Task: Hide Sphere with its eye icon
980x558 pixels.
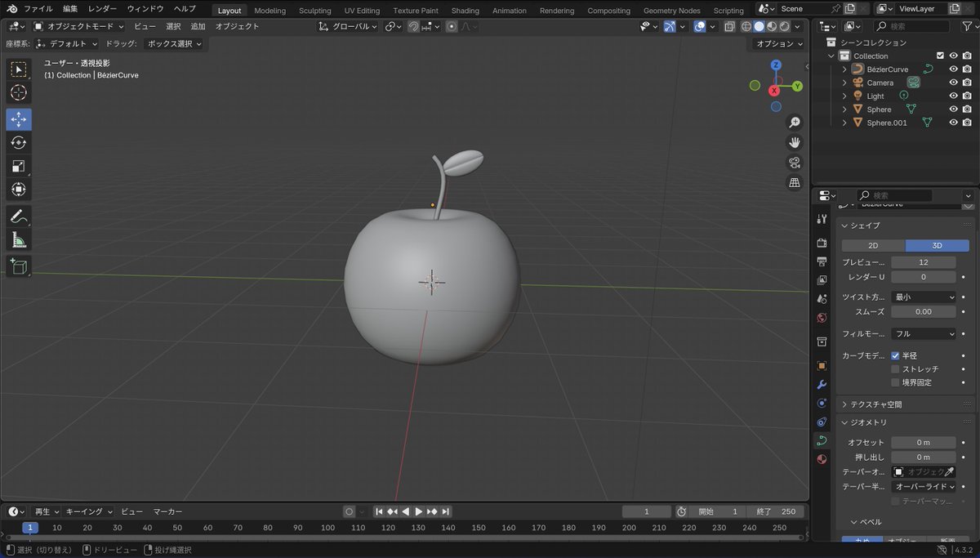Action: click(x=953, y=109)
